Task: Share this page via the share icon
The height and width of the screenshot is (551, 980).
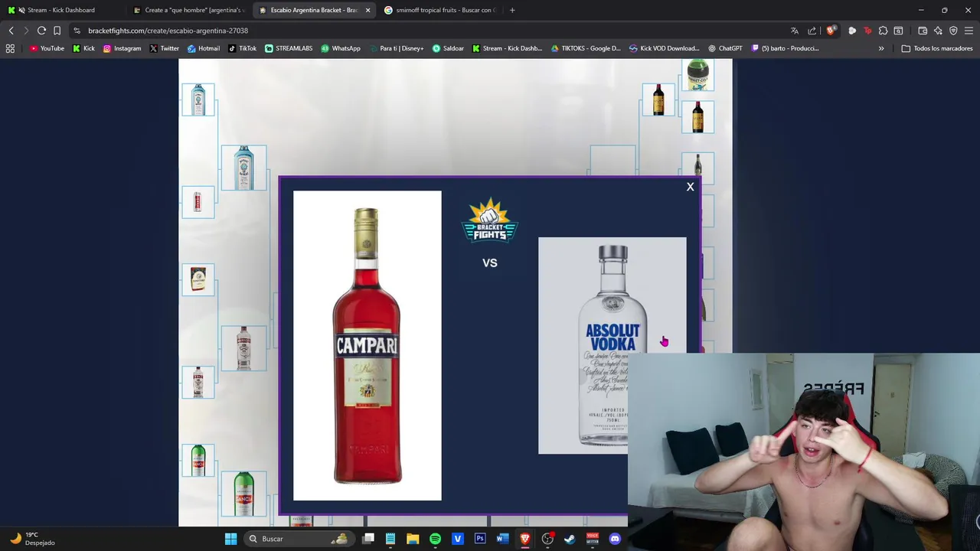Action: pyautogui.click(x=812, y=31)
